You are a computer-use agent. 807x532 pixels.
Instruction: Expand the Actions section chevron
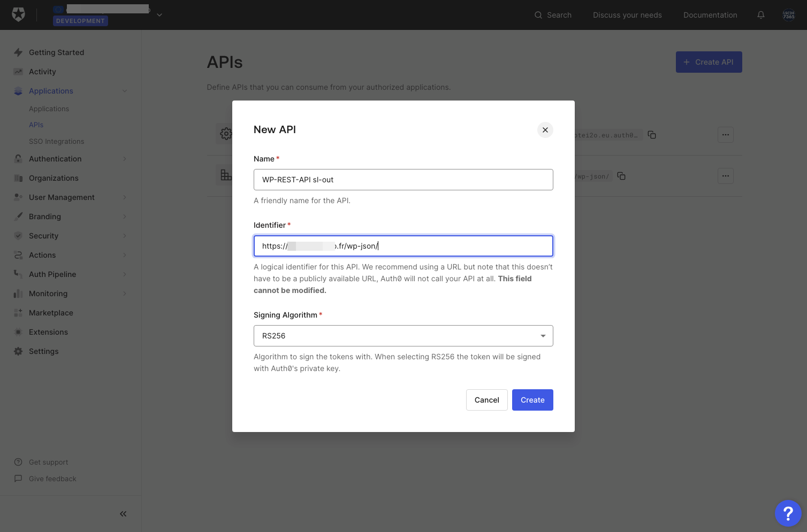[x=125, y=255]
